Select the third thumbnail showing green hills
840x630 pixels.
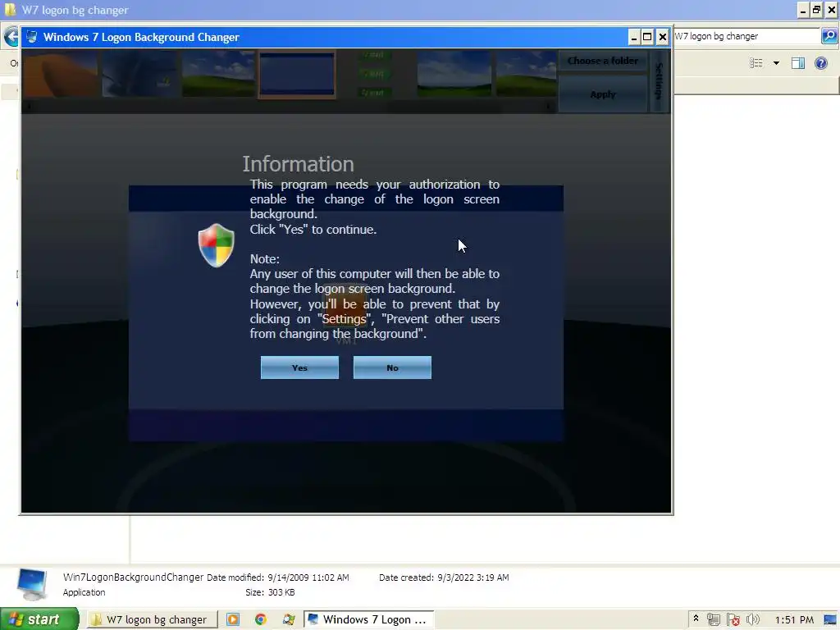(x=218, y=74)
